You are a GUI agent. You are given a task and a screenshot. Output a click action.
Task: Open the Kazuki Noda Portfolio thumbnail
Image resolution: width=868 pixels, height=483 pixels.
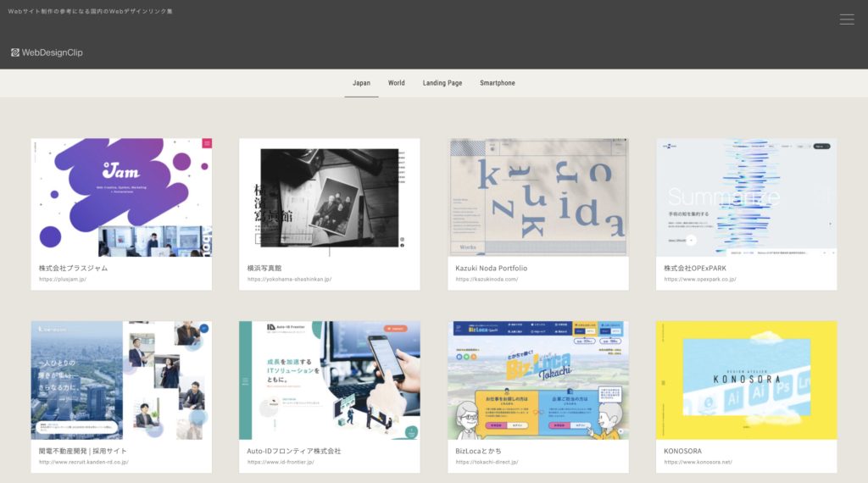538,197
